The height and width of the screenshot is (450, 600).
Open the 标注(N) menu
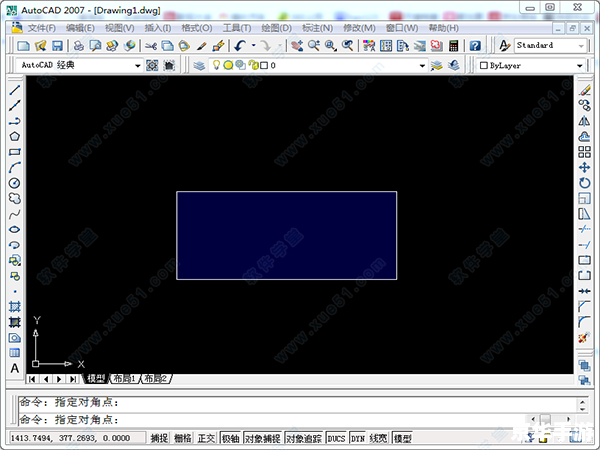[x=317, y=28]
